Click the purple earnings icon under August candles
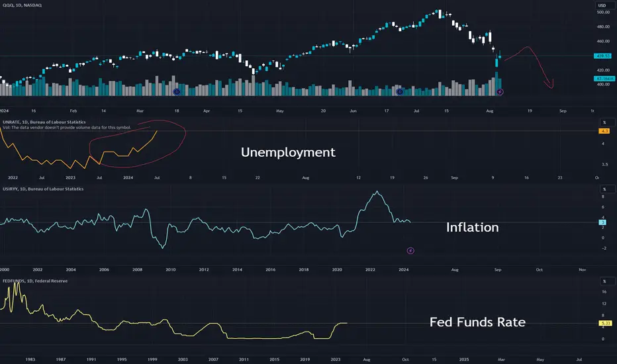The width and height of the screenshot is (617, 364). pos(500,92)
